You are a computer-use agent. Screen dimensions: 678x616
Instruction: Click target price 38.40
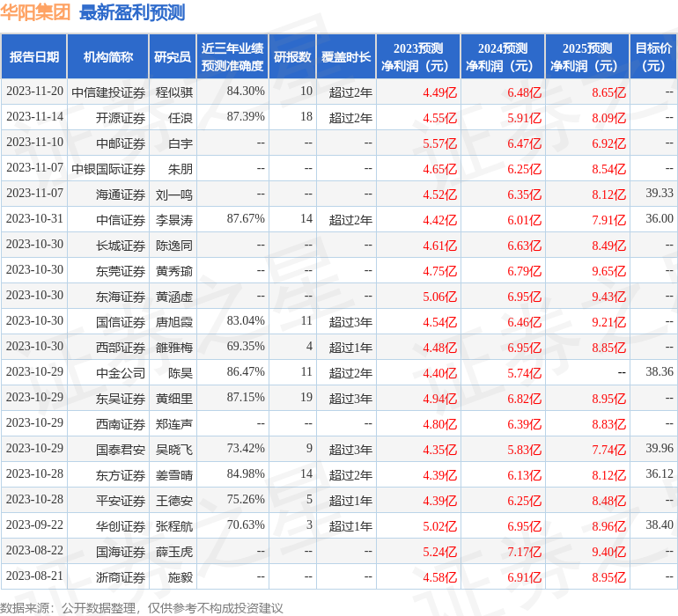[x=660, y=524]
